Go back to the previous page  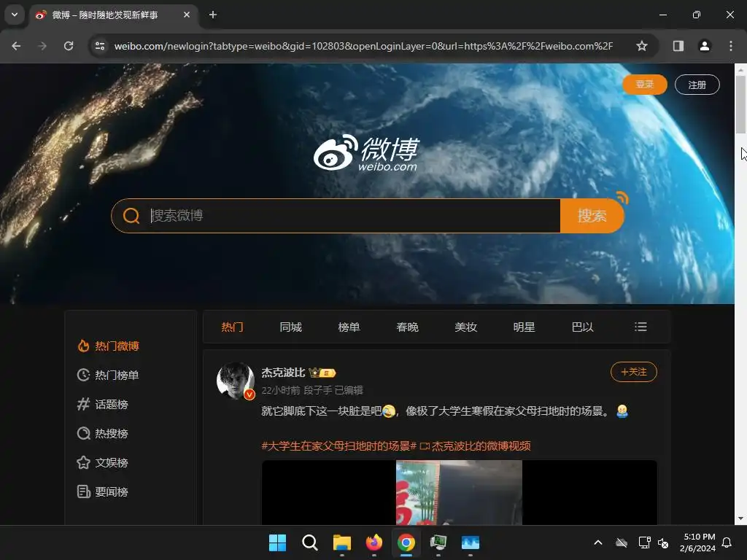(x=16, y=46)
